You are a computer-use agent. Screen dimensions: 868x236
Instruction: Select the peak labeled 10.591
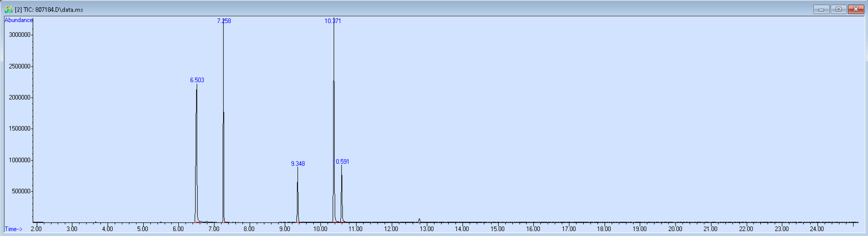(x=341, y=162)
